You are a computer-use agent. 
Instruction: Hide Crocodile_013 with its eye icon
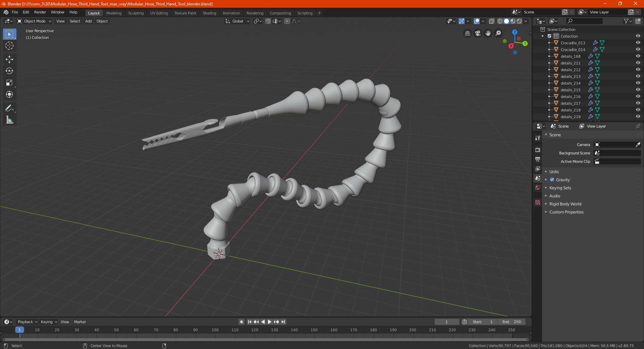point(638,43)
